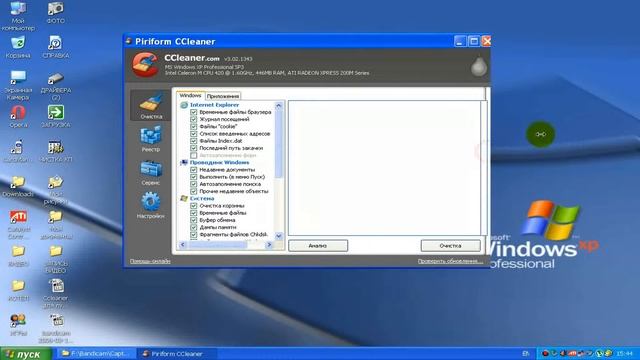Open the СПРАВКА desktop icon
Screen dimensions: 640x360
56,47
